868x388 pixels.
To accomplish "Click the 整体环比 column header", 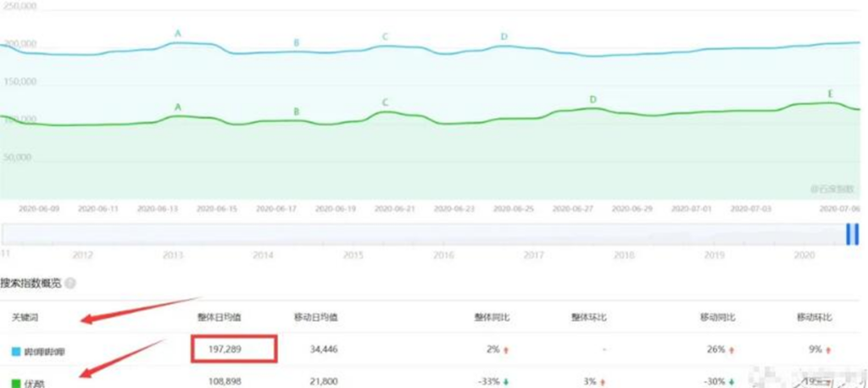I will [589, 318].
